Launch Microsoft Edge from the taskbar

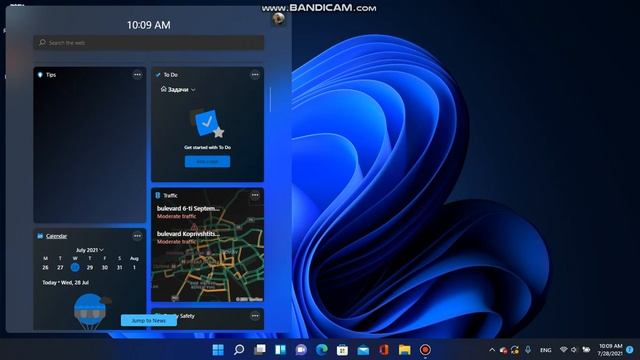(x=322, y=350)
